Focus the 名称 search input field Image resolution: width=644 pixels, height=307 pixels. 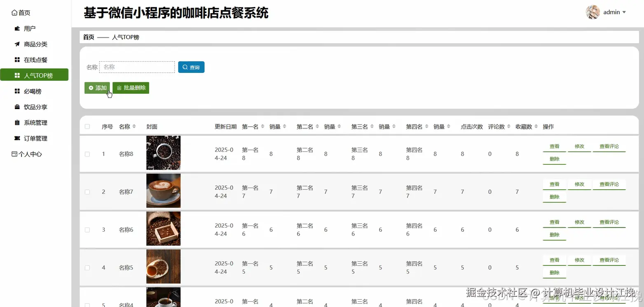point(137,67)
